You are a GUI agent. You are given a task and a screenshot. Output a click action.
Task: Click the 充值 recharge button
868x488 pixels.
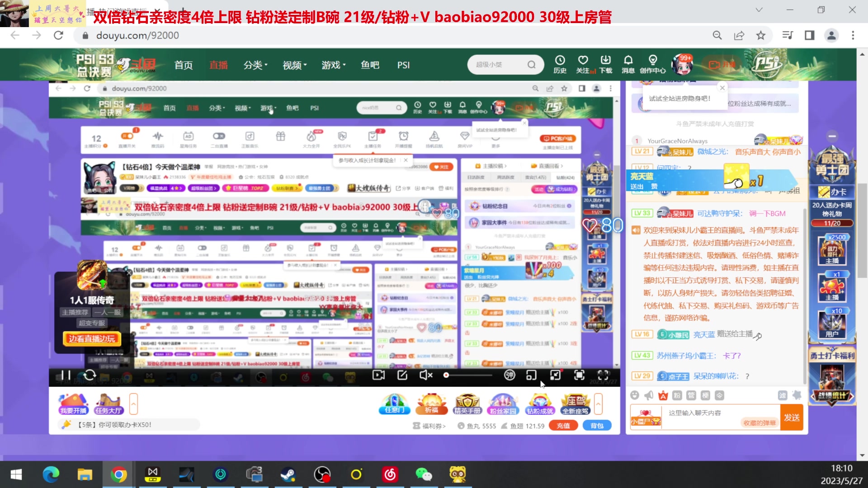tap(563, 426)
